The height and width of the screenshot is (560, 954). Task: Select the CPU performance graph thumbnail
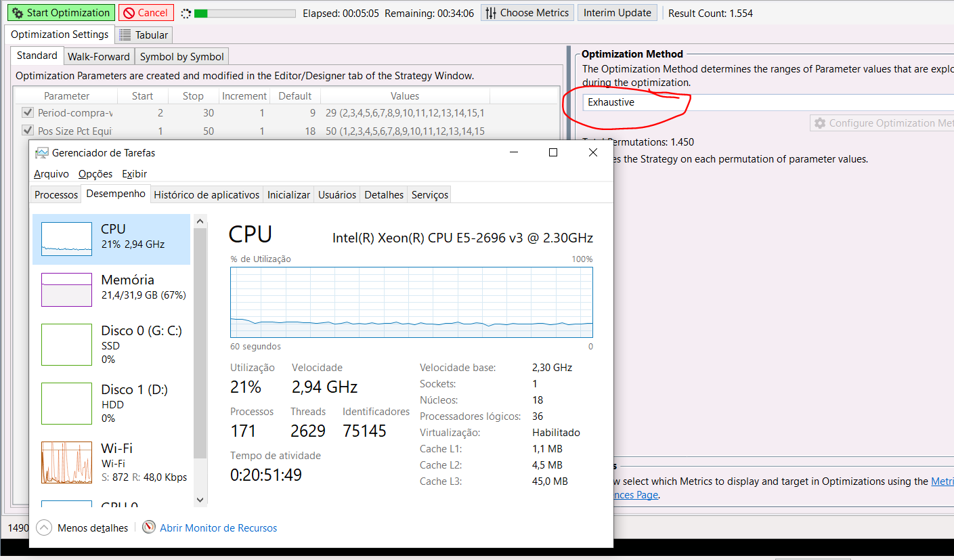66,239
